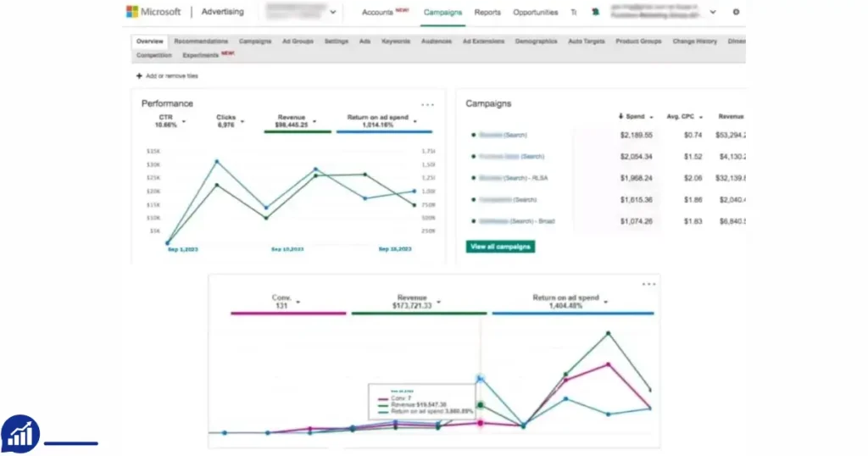The image size is (868, 456).
Task: Switch to the Reports menu
Action: (x=487, y=12)
